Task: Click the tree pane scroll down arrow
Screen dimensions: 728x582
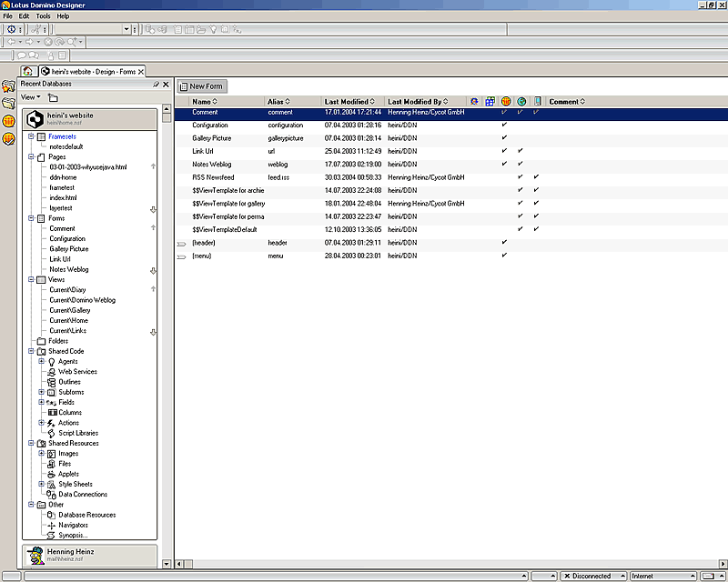Action: click(167, 564)
